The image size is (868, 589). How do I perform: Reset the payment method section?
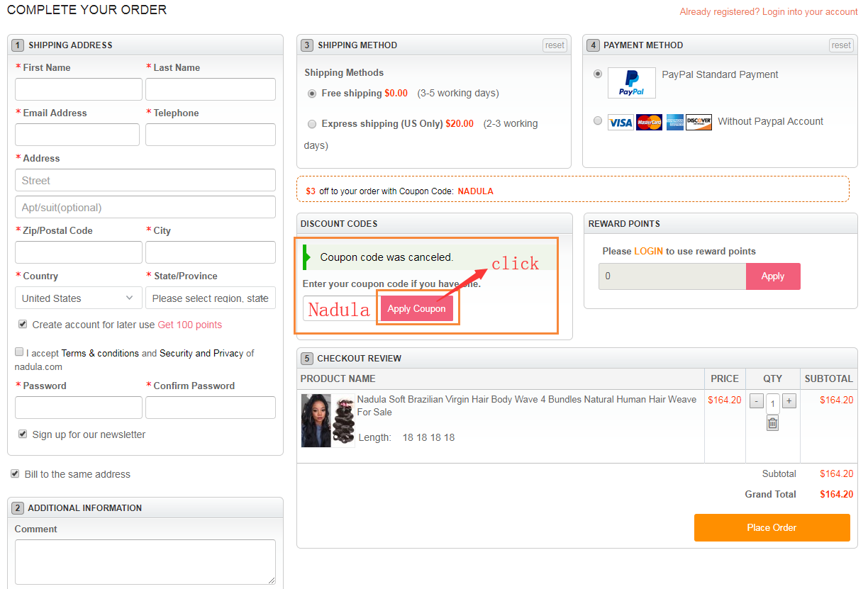(x=841, y=45)
